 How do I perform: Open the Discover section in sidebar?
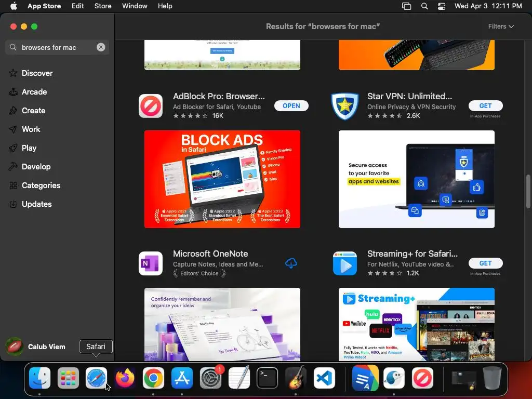(x=37, y=73)
